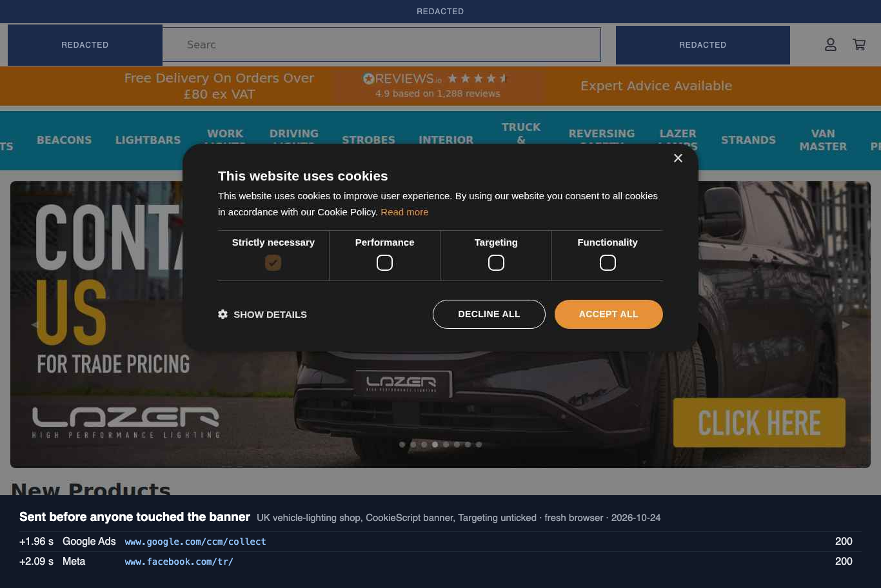Image resolution: width=881 pixels, height=588 pixels.
Task: Click the CLICK HERE banner button
Action: pos(759,423)
